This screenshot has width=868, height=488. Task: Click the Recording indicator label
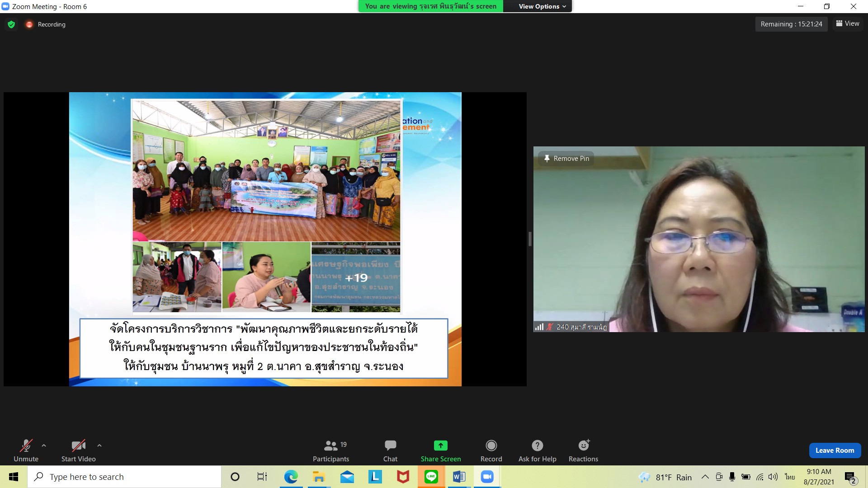(52, 24)
